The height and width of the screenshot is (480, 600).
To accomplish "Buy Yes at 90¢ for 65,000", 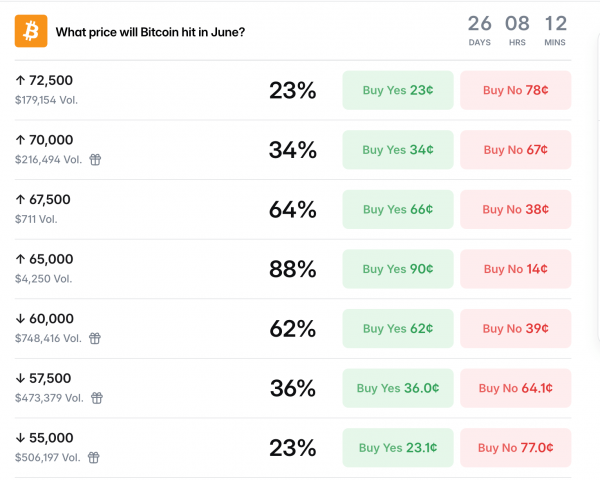I will 398,269.
